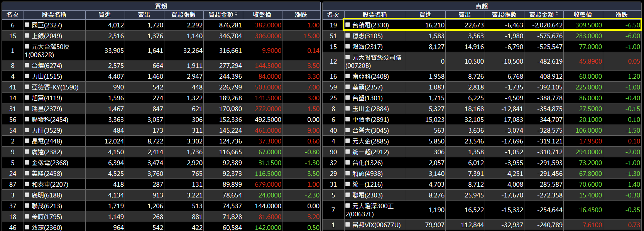This screenshot has height=231, width=644.
Task: Enable the checkbox next to 力山(1515)
Action: 27,76
